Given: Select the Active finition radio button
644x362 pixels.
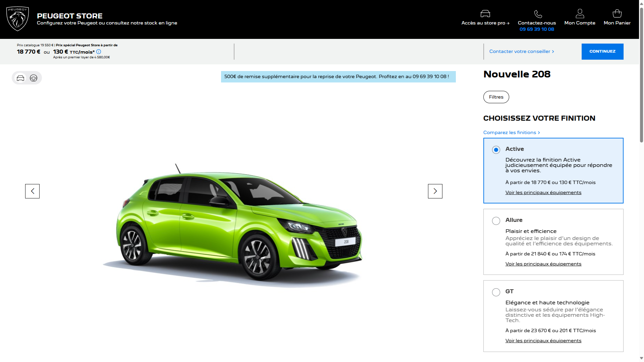Looking at the screenshot, I should pyautogui.click(x=496, y=150).
